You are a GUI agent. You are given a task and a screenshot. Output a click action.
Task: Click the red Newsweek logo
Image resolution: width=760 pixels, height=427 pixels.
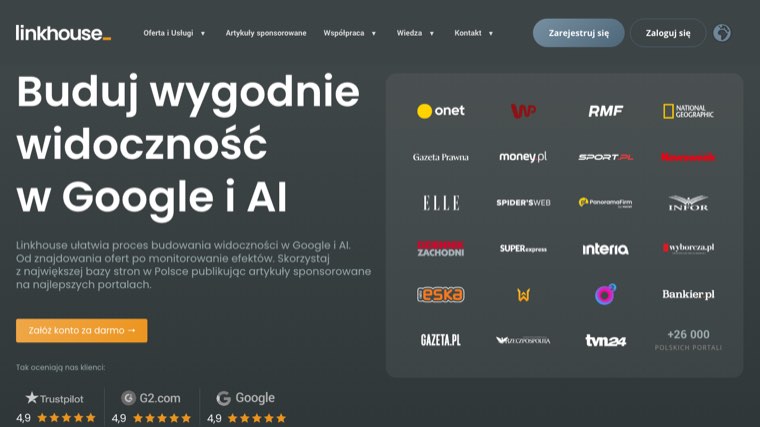688,157
